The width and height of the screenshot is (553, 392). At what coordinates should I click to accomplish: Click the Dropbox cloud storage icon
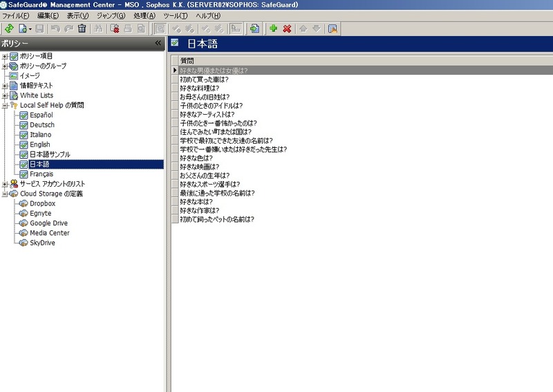coord(24,204)
